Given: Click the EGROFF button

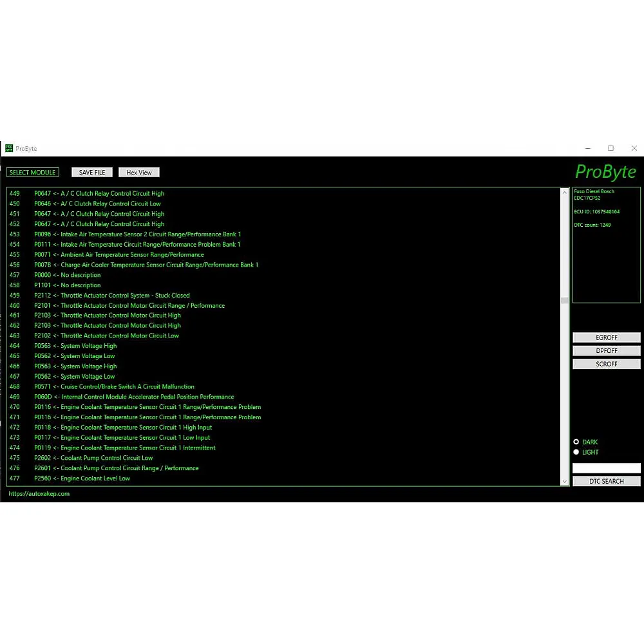Looking at the screenshot, I should click(x=606, y=337).
